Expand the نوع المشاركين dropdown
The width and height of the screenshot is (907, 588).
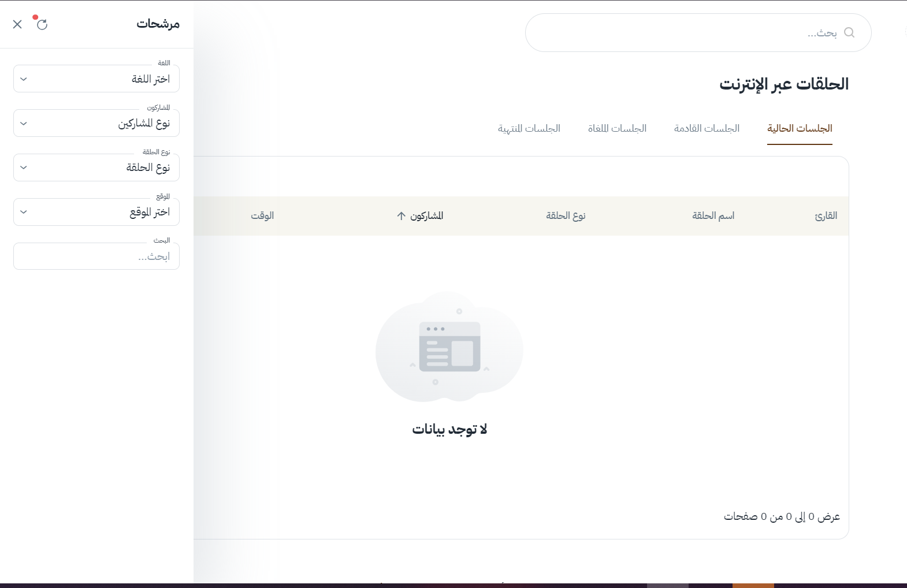tap(96, 124)
